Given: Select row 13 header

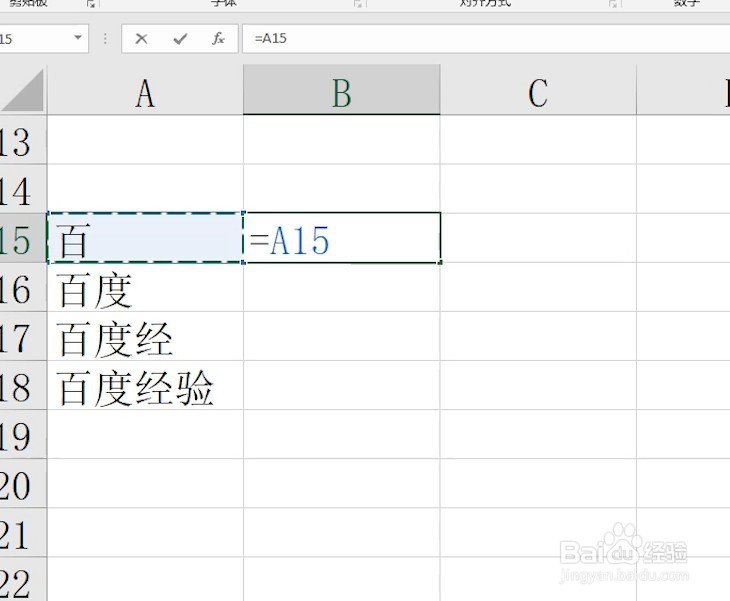Looking at the screenshot, I should click(x=23, y=140).
